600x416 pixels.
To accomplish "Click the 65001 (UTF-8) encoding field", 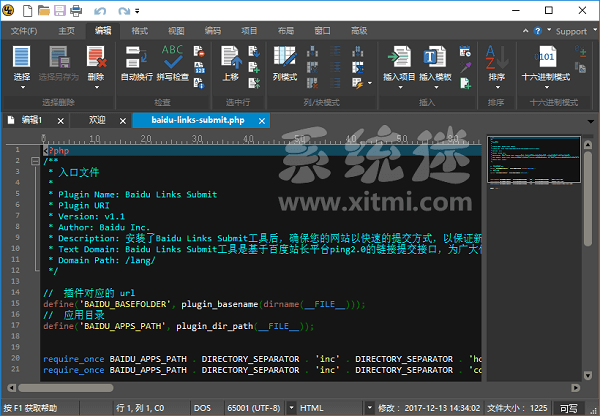I will [254, 408].
